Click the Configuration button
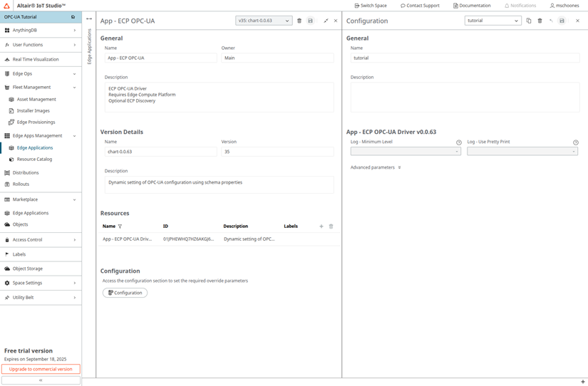This screenshot has height=386, width=588. point(125,293)
